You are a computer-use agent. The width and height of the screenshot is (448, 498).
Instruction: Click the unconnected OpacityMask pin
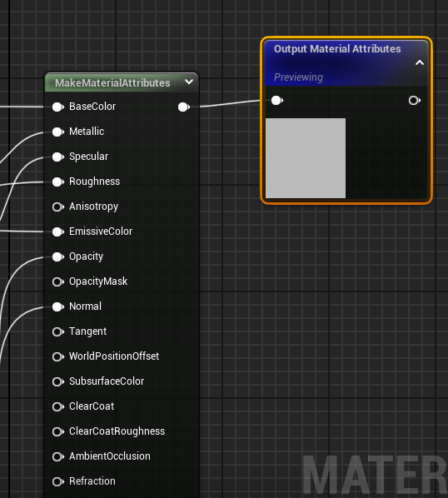point(58,281)
